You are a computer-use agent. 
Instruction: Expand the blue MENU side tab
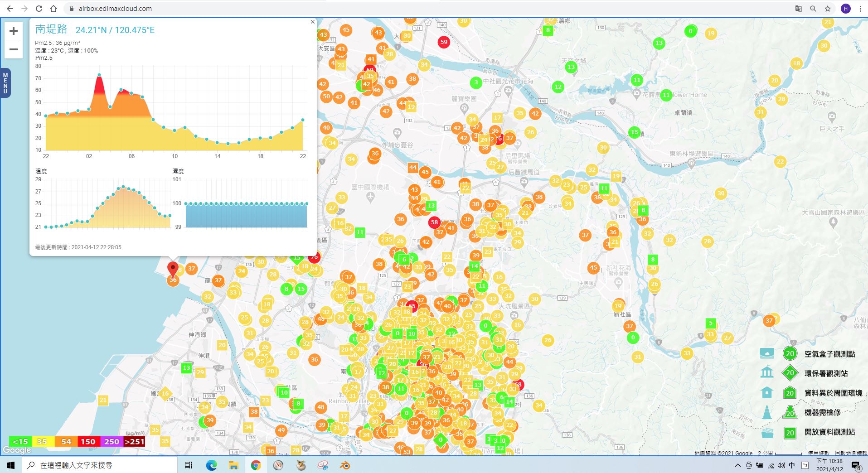[5, 83]
